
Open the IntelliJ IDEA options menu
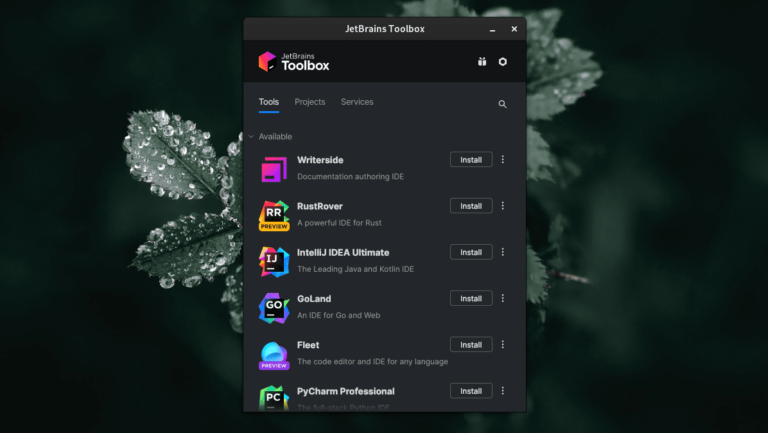click(503, 252)
